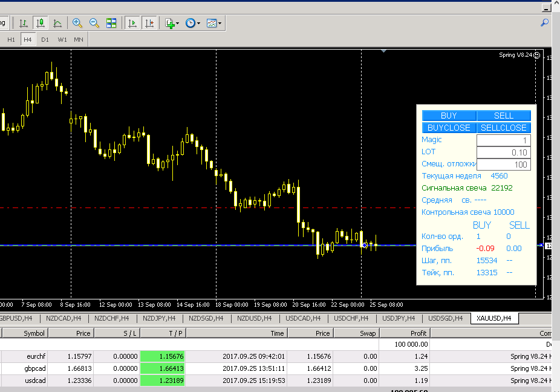Click the zoom in magnifier
Screen dimensions: 560x392
pyautogui.click(x=77, y=23)
